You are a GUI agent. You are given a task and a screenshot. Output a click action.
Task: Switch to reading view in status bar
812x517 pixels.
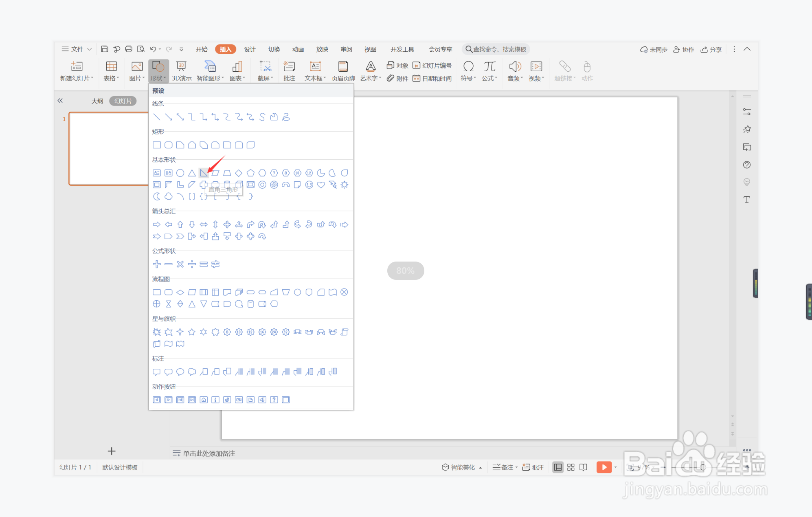point(584,467)
